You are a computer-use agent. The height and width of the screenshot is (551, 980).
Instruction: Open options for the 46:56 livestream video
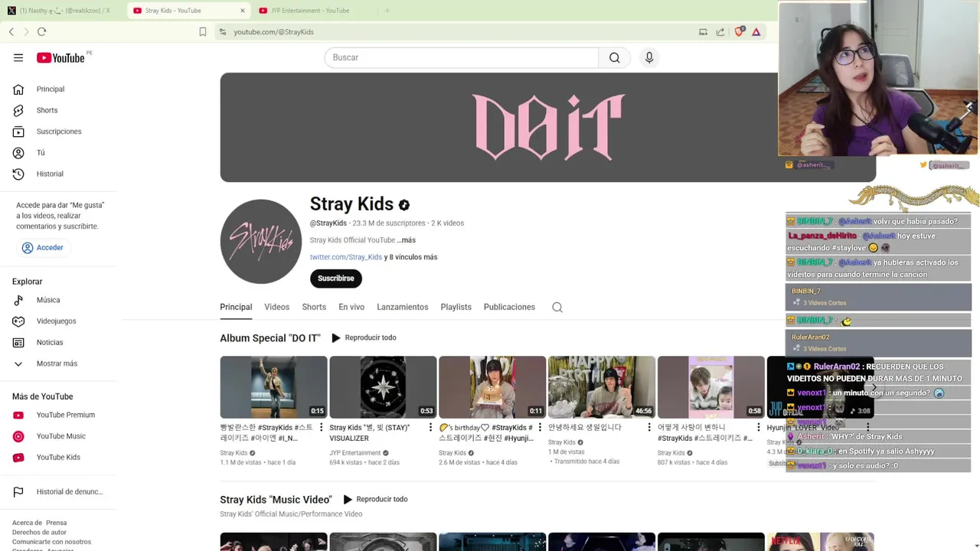[649, 428]
